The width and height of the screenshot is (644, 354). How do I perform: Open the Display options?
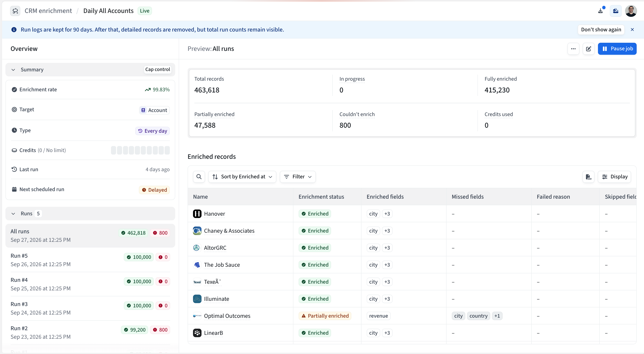point(614,177)
